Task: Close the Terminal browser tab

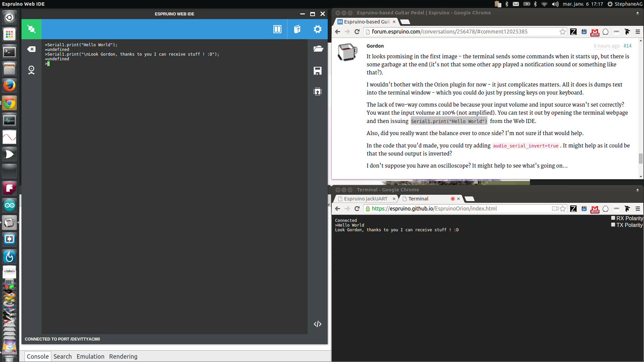Action: 458,199
